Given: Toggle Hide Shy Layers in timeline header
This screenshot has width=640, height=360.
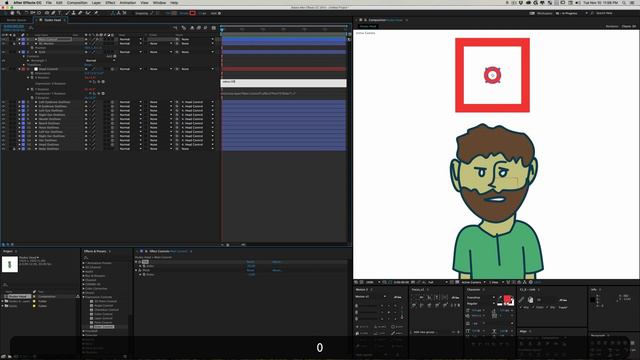Looking at the screenshot, I should tap(192, 28).
